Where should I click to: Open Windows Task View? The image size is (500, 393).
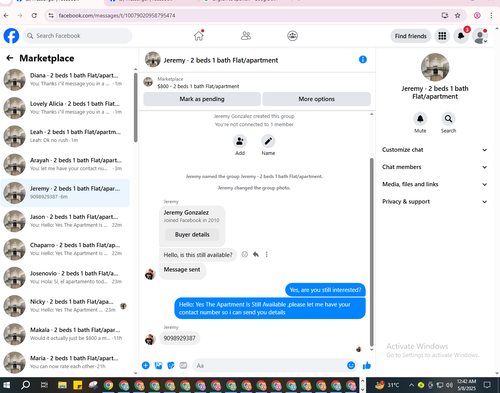(44, 385)
